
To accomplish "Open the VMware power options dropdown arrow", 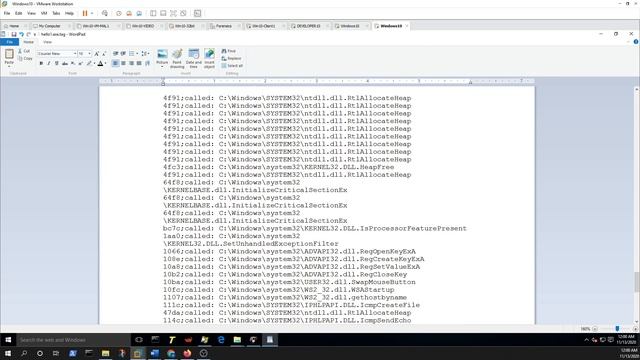I will click(x=92, y=13).
